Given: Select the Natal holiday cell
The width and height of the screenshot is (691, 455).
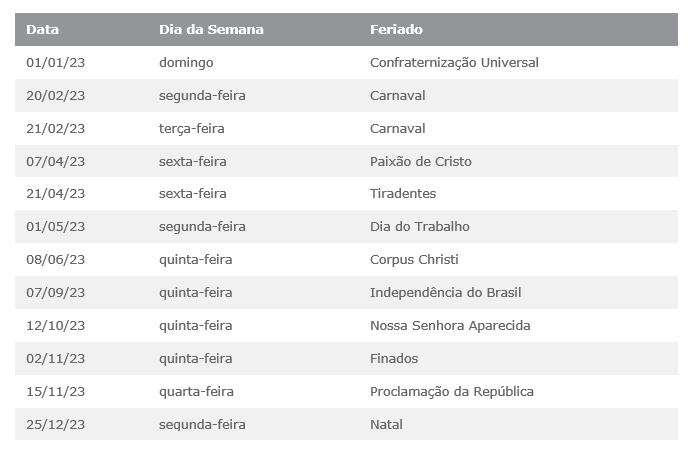Looking at the screenshot, I should tap(386, 425).
